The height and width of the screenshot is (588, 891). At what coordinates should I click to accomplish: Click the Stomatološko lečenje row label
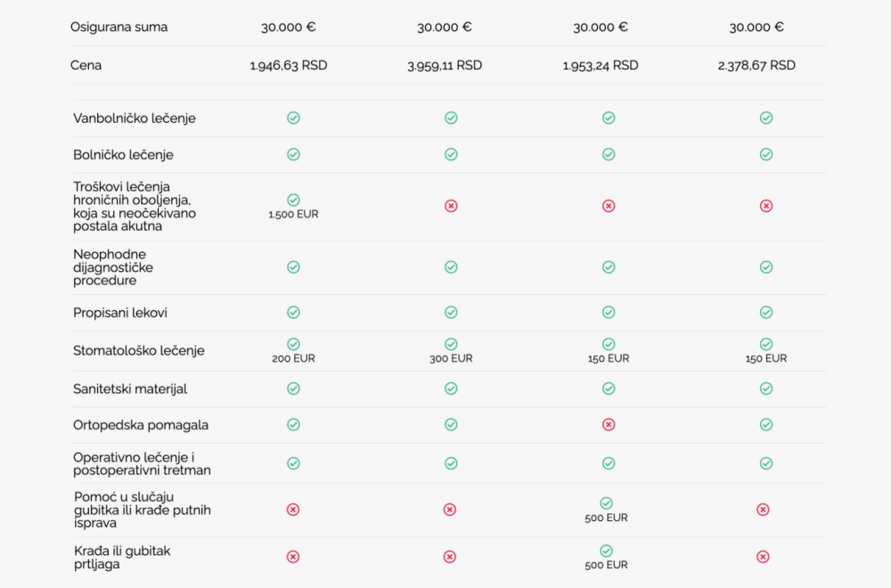pyautogui.click(x=139, y=350)
